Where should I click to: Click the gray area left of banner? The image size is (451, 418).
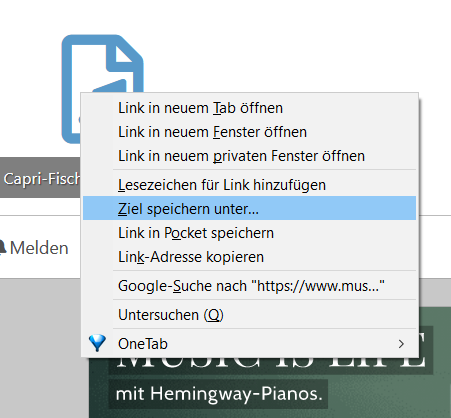click(43, 348)
